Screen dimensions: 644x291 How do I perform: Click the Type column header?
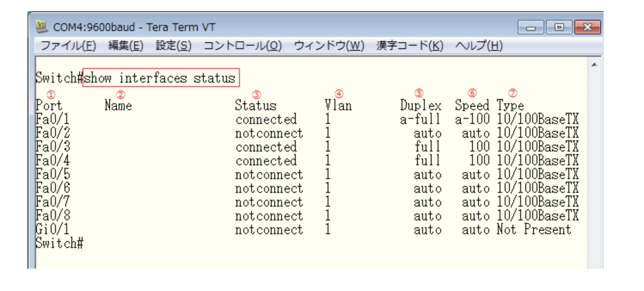click(x=510, y=105)
